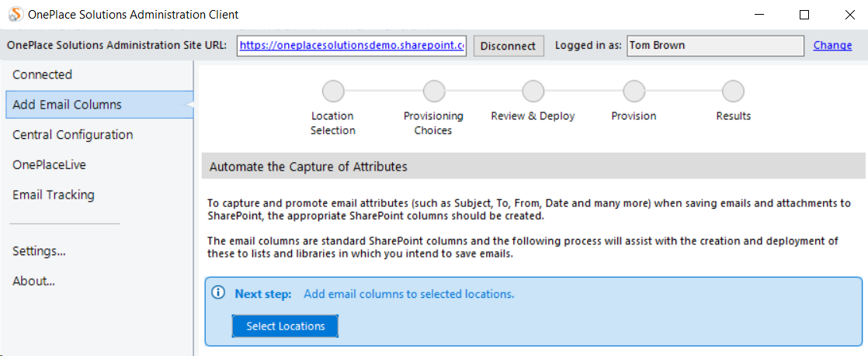
Task: Click the Results step label
Action: click(x=733, y=116)
